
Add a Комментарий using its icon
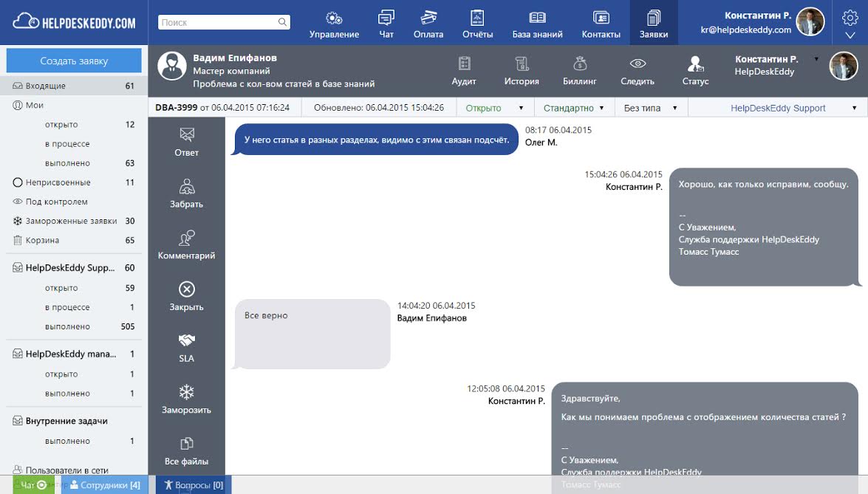click(186, 242)
